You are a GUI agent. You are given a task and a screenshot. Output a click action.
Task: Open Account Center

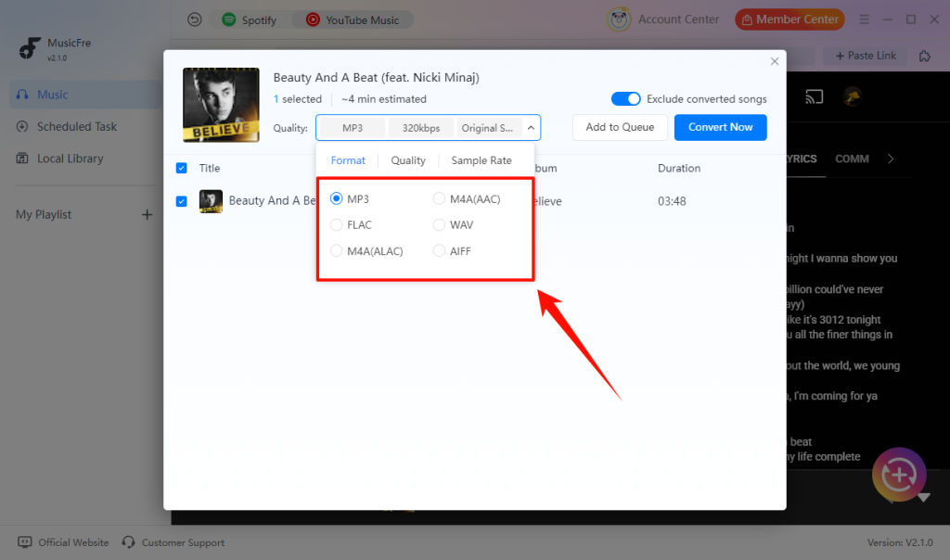[x=678, y=19]
